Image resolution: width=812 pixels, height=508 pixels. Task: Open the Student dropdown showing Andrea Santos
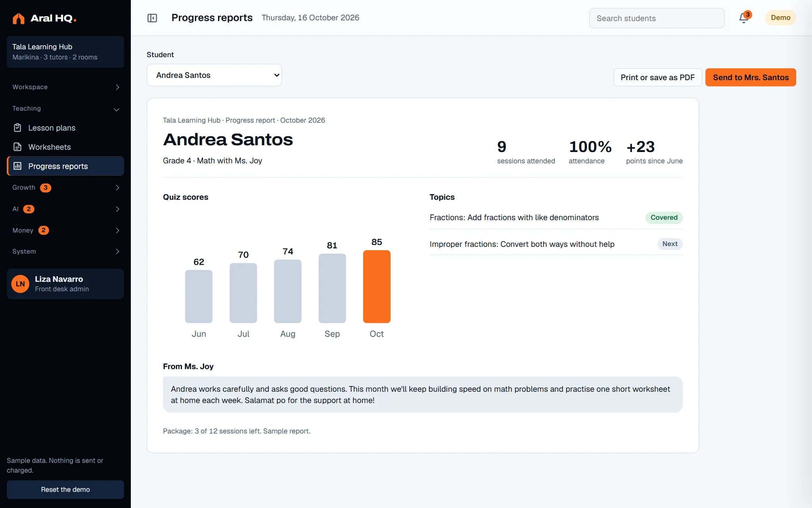tap(214, 75)
